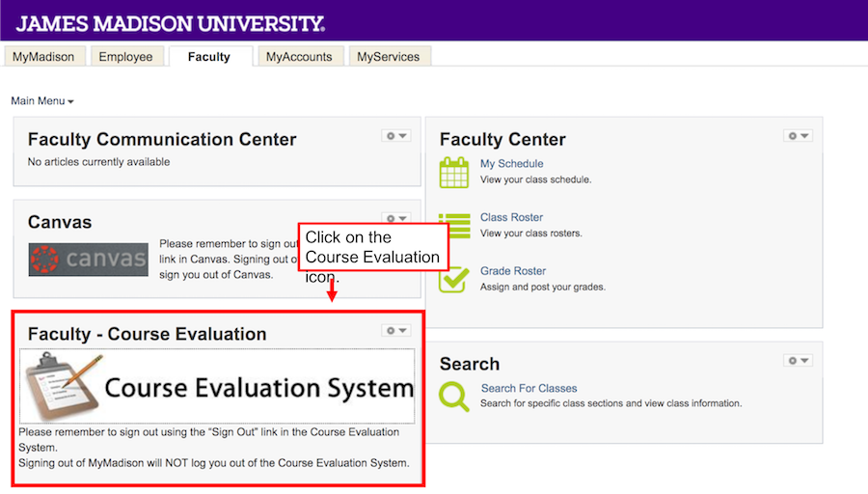
Task: Open Search pagelet gear settings menu
Action: pyautogui.click(x=798, y=361)
